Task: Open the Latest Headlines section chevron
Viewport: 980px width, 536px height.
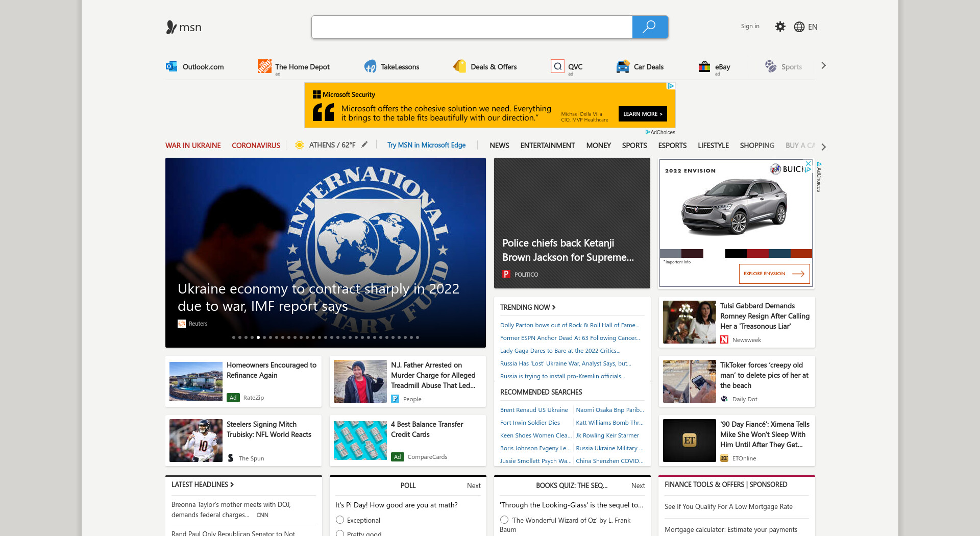Action: click(x=232, y=484)
